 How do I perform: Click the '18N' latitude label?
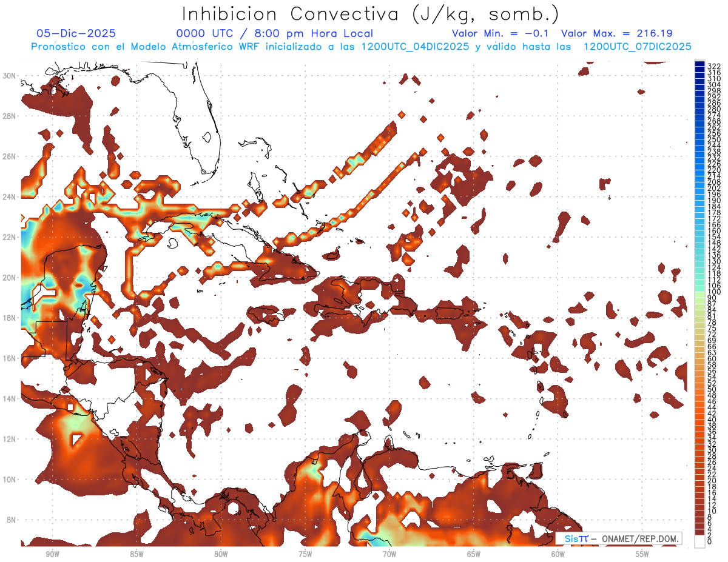tap(10, 318)
